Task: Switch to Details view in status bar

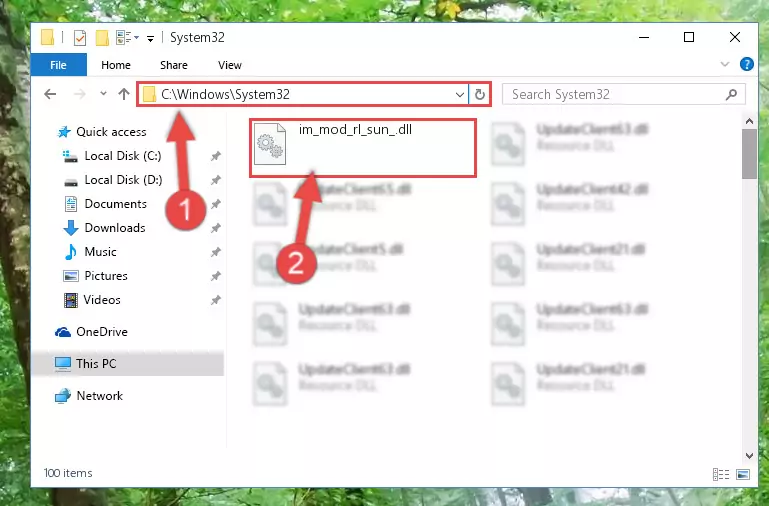Action: 720,474
